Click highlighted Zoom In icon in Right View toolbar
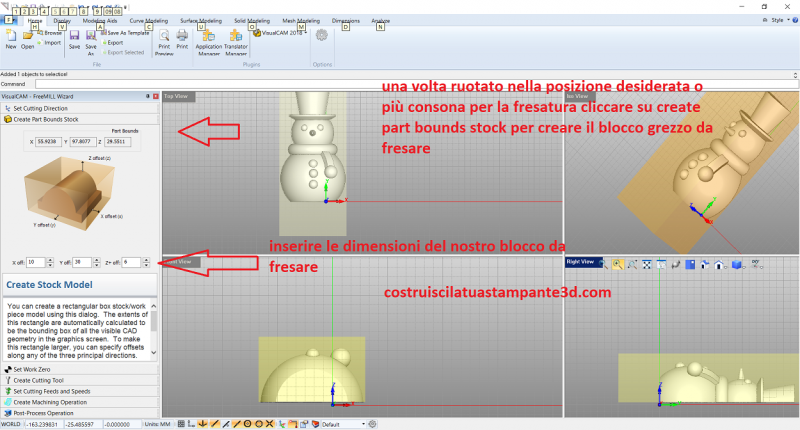Image resolution: width=800 pixels, height=430 pixels. [618, 264]
